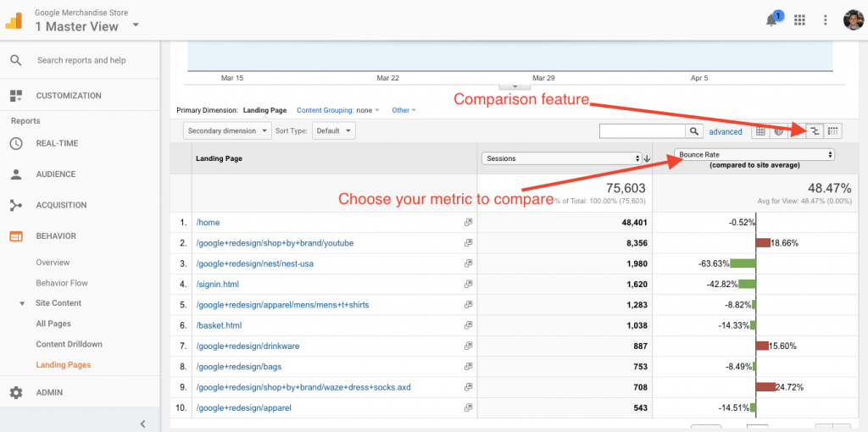This screenshot has width=868, height=432.
Task: Open CUSTOMIZATION in sidebar
Action: [69, 96]
